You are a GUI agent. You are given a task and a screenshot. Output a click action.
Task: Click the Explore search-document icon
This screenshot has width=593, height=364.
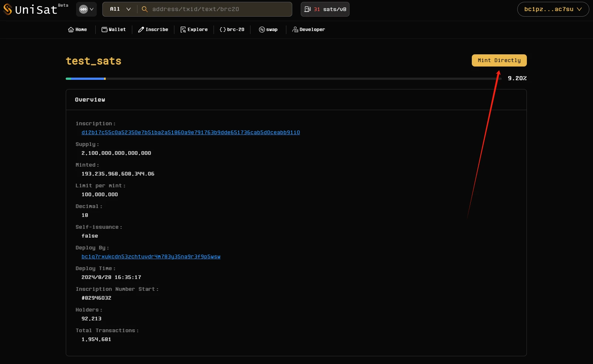coord(183,30)
